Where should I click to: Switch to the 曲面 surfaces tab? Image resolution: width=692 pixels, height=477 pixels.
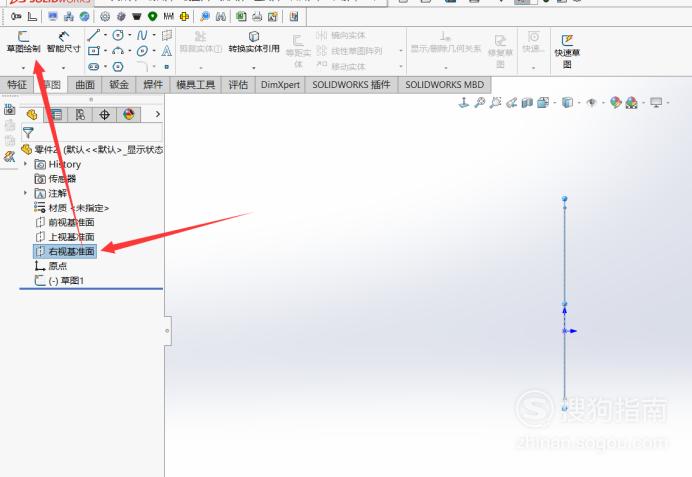(85, 85)
